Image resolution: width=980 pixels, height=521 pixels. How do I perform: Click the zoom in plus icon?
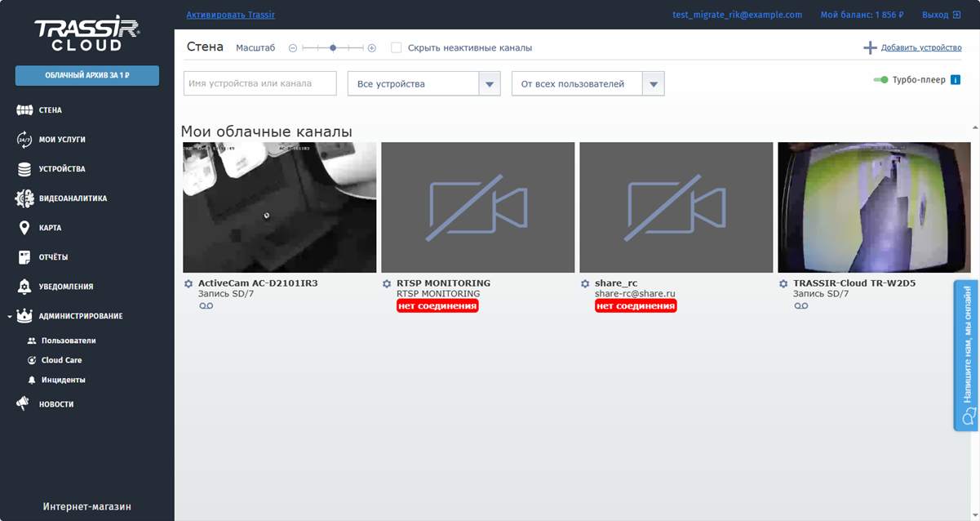pyautogui.click(x=372, y=48)
